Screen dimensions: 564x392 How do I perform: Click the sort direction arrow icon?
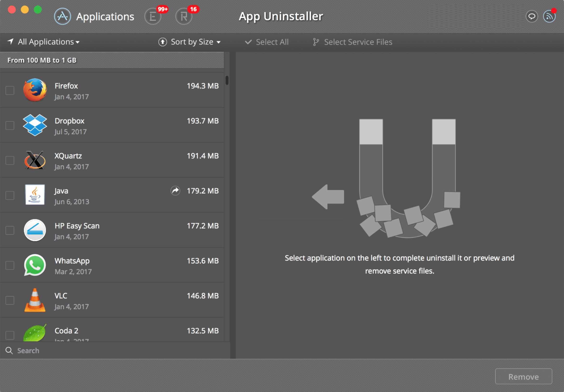coord(162,42)
